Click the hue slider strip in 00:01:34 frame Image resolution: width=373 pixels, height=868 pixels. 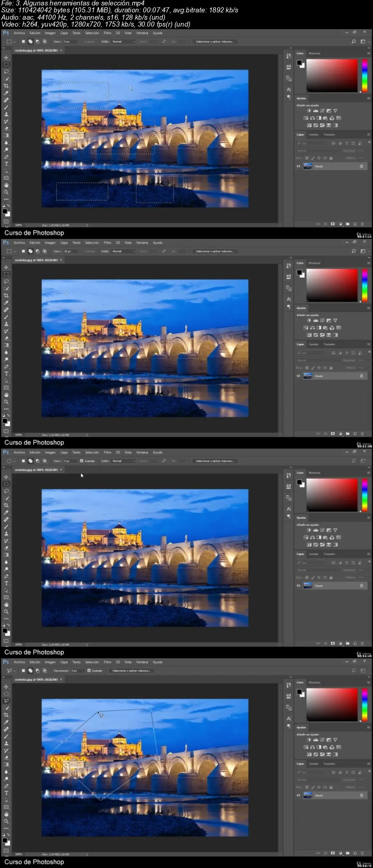point(365,75)
